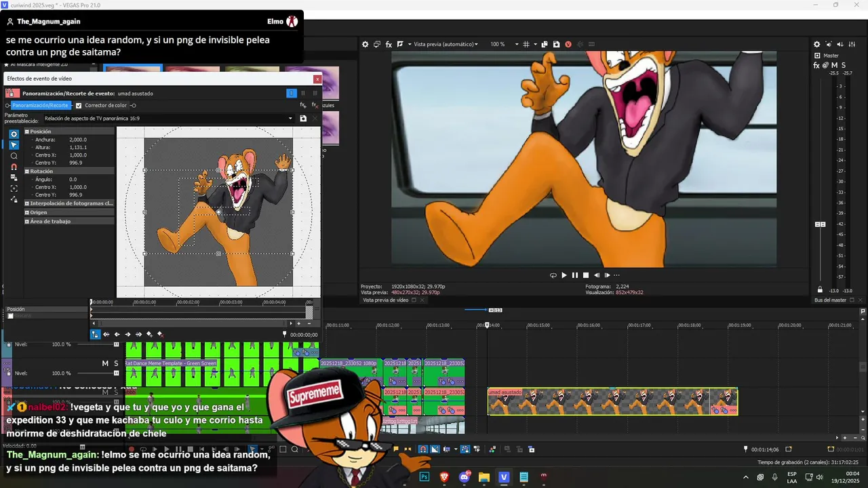
Task: Click the blue layout button in Pan/Crop header
Action: [292, 94]
